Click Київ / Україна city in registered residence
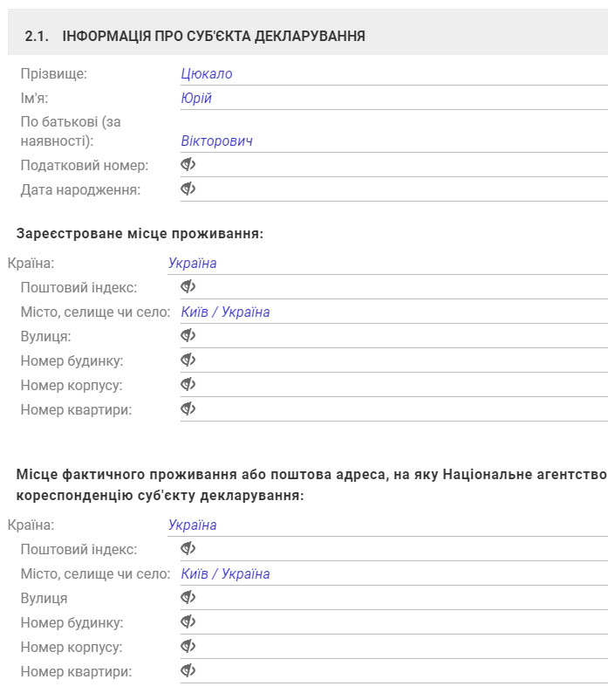This screenshot has width=608, height=700. pyautogui.click(x=225, y=312)
